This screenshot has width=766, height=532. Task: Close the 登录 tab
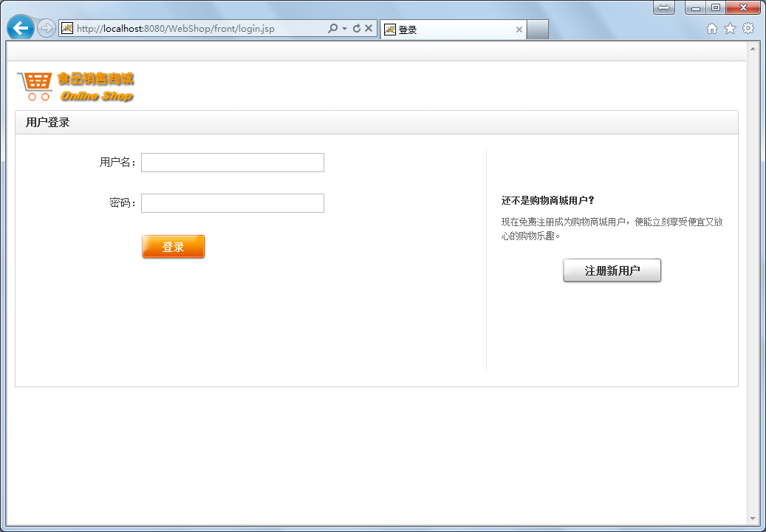click(x=519, y=30)
